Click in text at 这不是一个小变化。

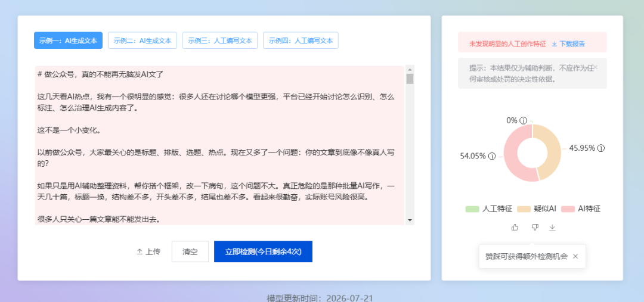69,131
